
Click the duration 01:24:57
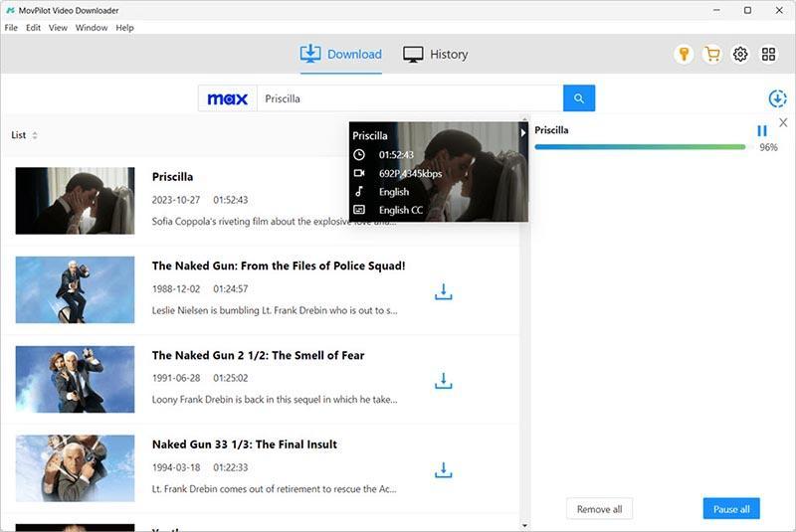pos(231,289)
